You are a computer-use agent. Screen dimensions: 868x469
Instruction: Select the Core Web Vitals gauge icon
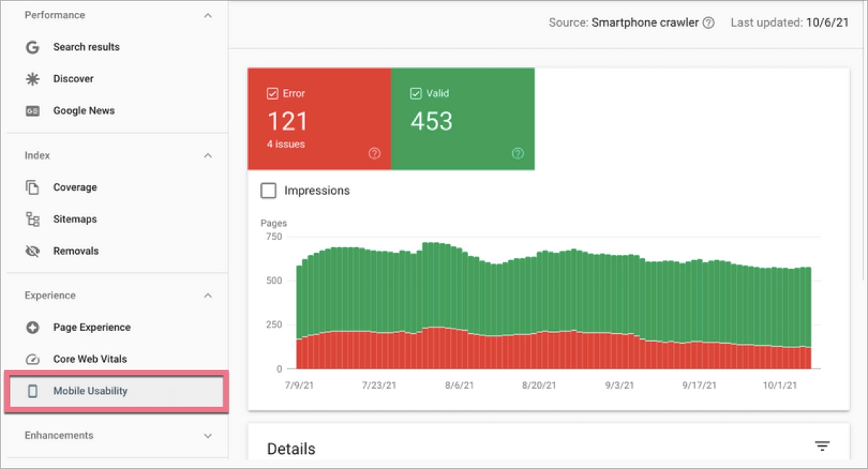[x=32, y=358]
